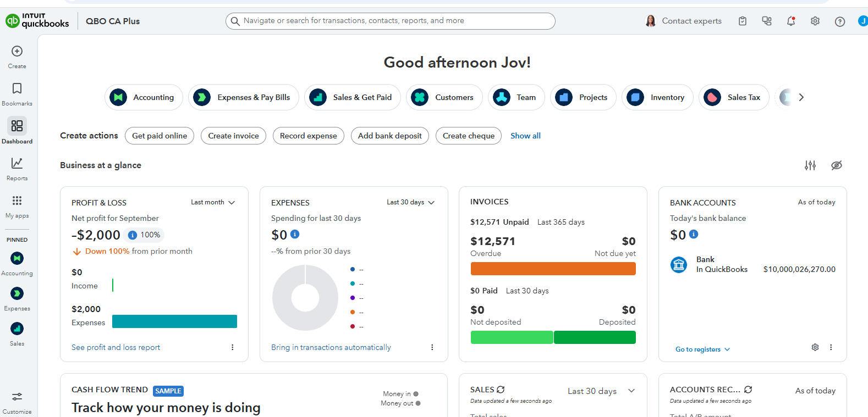The image size is (868, 417).
Task: Expand Profit & Loss Last month dropdown
Action: pyautogui.click(x=213, y=202)
